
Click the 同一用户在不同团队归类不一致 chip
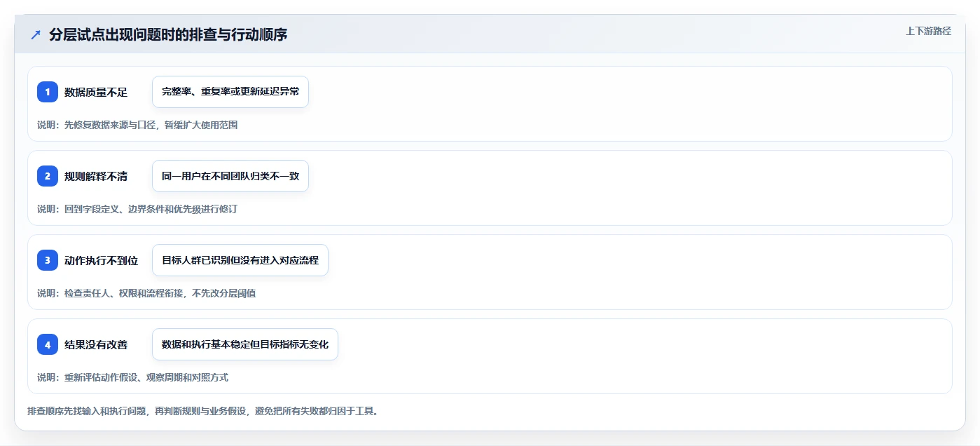coord(230,176)
